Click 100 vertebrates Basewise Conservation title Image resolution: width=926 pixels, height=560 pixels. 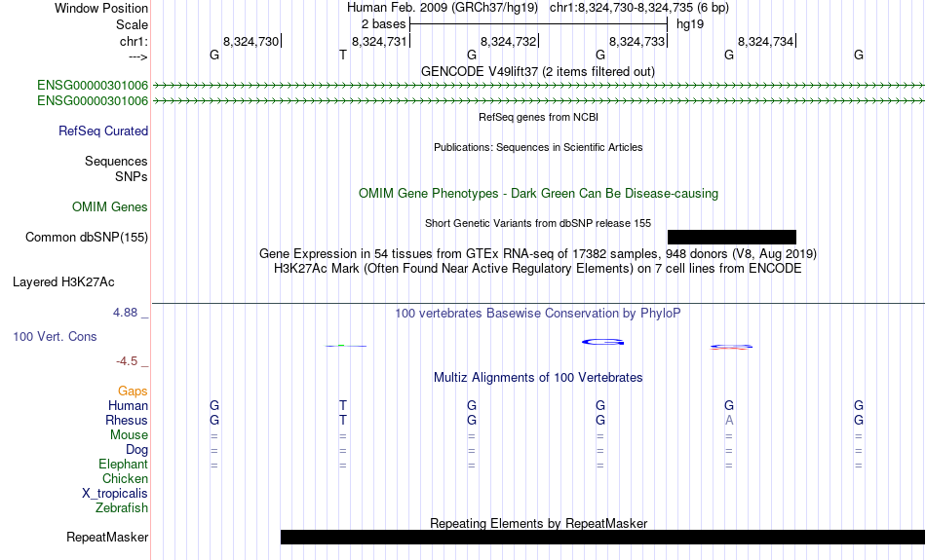click(538, 314)
